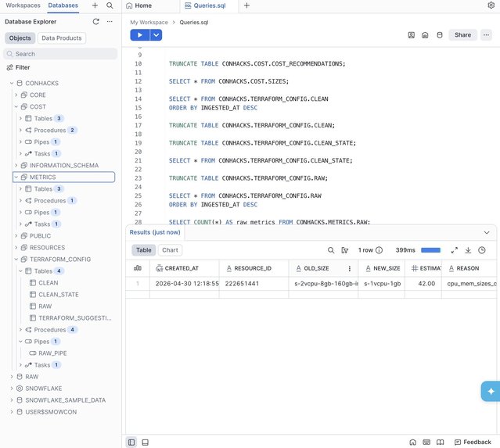The width and height of the screenshot is (500, 448).
Task: Select the Data Products toggle
Action: [62, 38]
